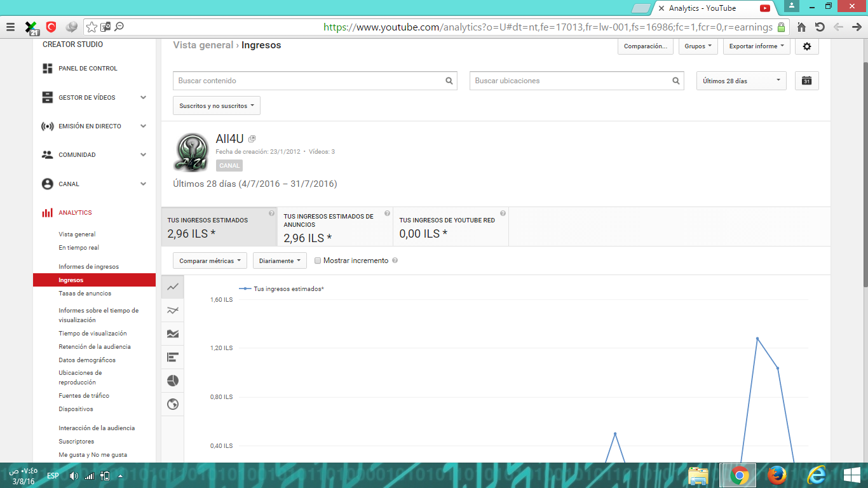
Task: Click the translate page icon
Action: 105,27
